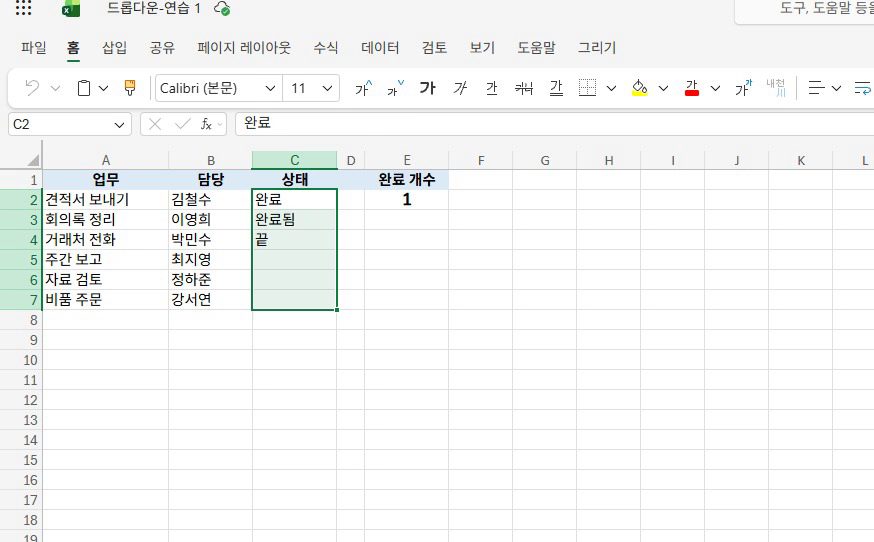Toggle strikethrough formatting
The image size is (874, 542).
tap(524, 88)
